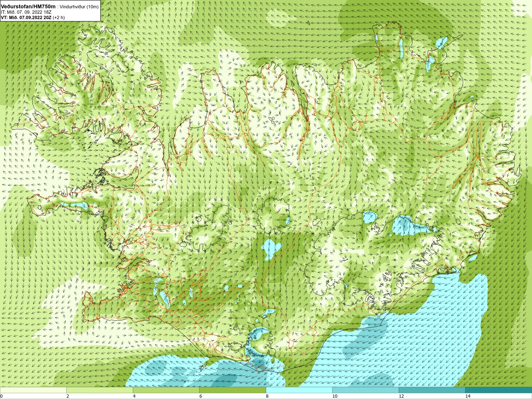This screenshot has height=399, width=532.
Task: Pick the 12–14 teal legend swatch
Action: point(432,390)
